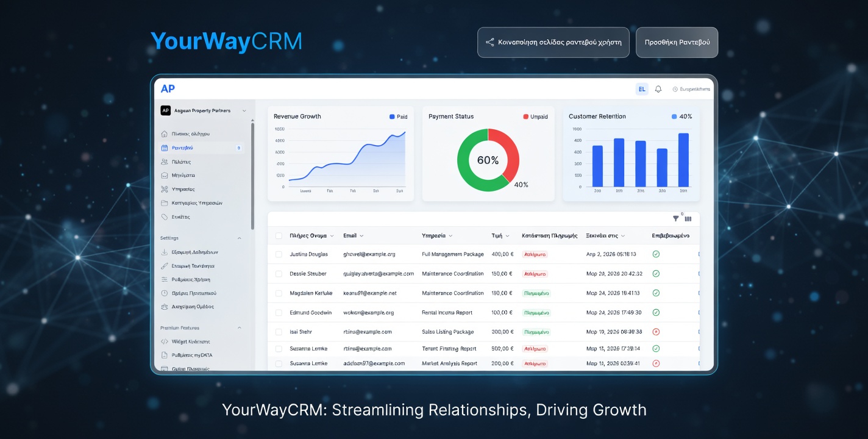Select the Edmund Goodwin row checkbox

pos(279,313)
